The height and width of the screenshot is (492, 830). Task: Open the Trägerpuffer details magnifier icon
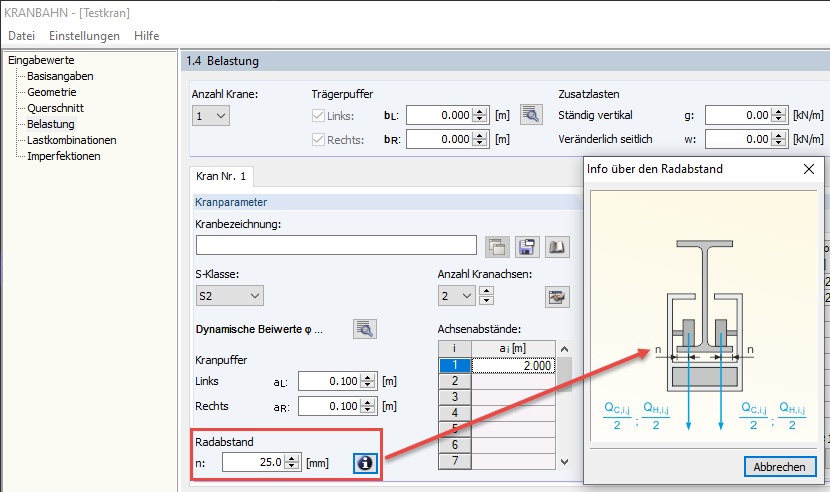531,114
